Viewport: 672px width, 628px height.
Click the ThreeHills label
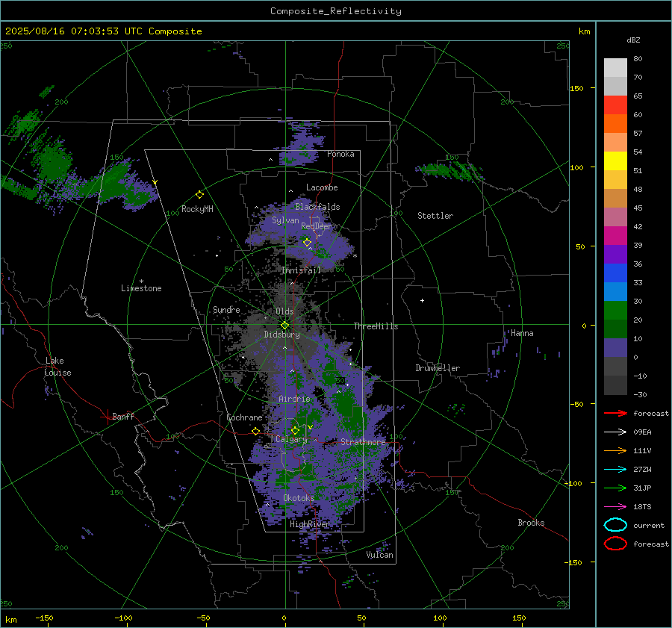click(376, 326)
